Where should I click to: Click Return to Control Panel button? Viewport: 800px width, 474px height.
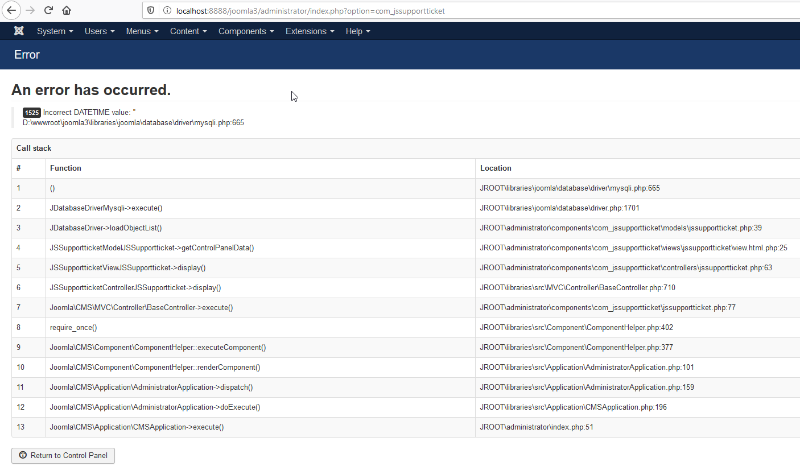pos(63,456)
